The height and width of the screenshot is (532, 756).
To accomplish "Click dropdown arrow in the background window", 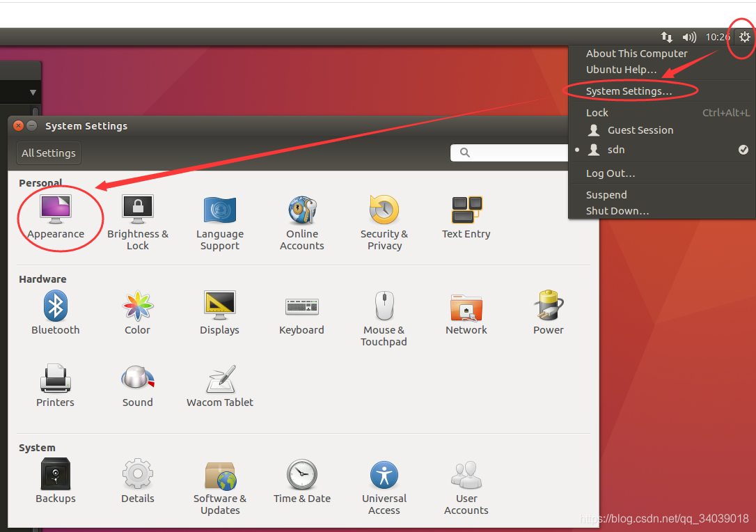I will [33, 92].
